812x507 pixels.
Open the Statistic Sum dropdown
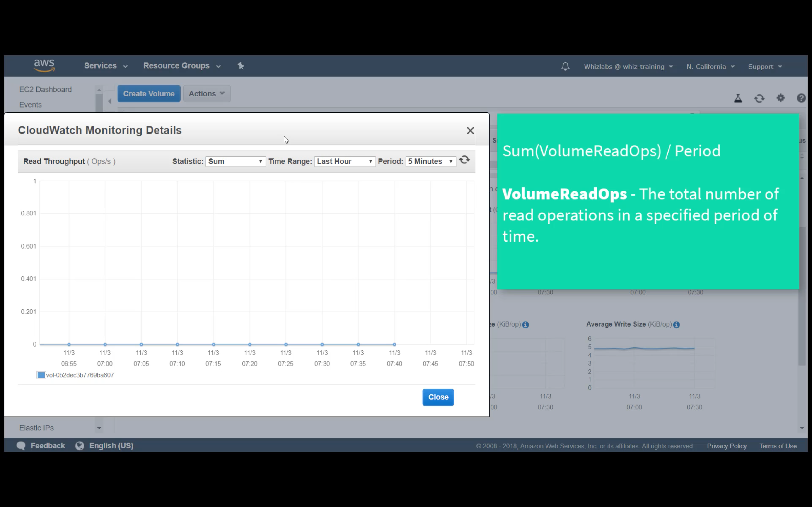pyautogui.click(x=235, y=161)
